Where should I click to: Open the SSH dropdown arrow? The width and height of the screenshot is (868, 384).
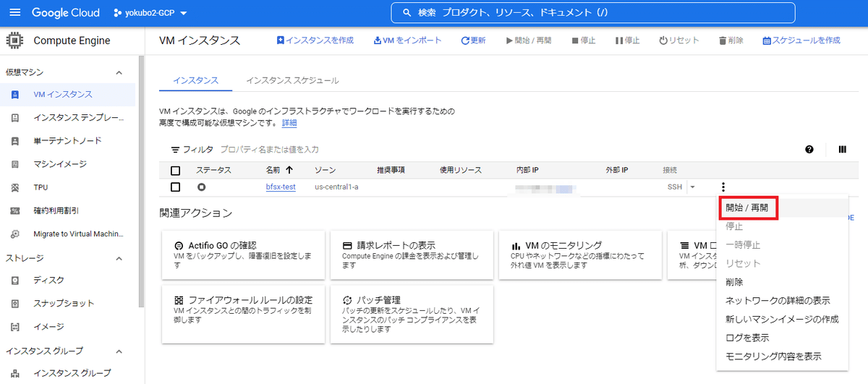point(692,187)
